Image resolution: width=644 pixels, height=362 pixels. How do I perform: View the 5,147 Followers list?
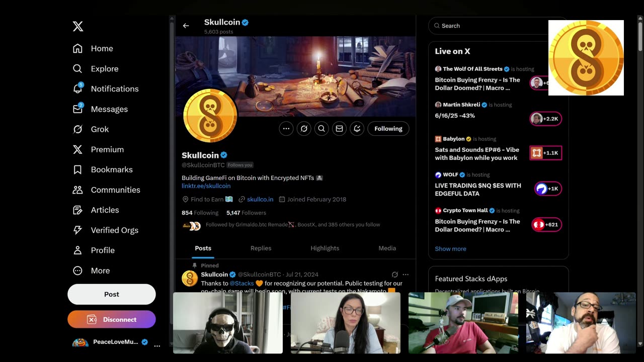click(246, 213)
